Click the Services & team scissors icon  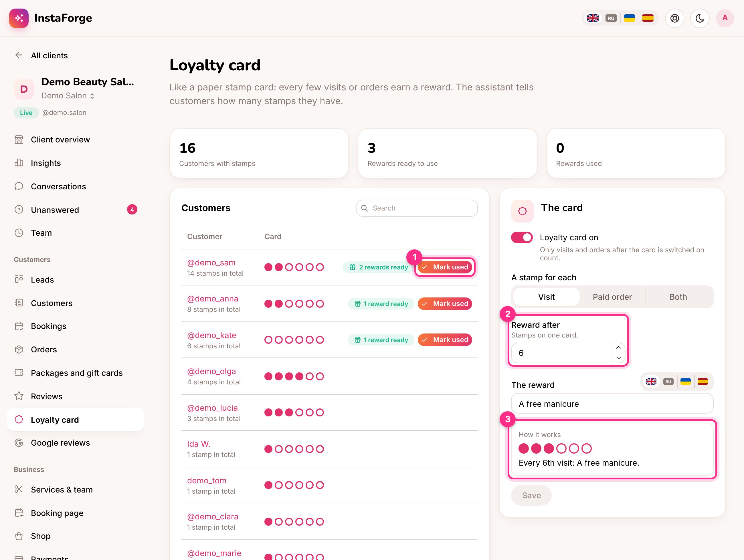[19, 489]
